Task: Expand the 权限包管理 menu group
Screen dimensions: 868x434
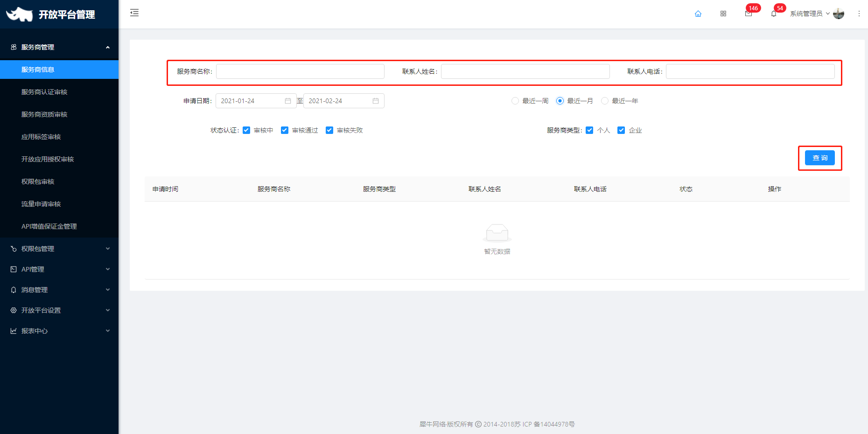Action: [x=108, y=249]
